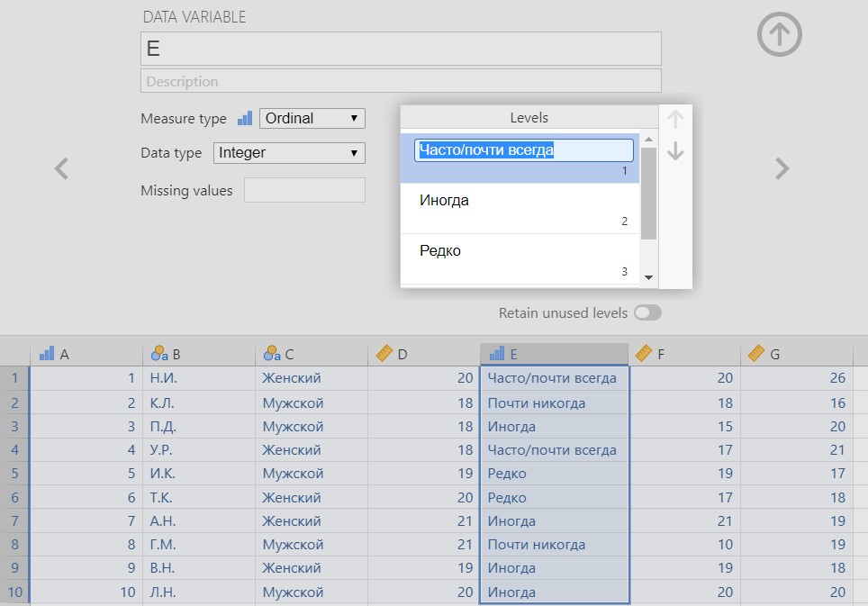
Task: Select column A header label
Action: pos(64,354)
